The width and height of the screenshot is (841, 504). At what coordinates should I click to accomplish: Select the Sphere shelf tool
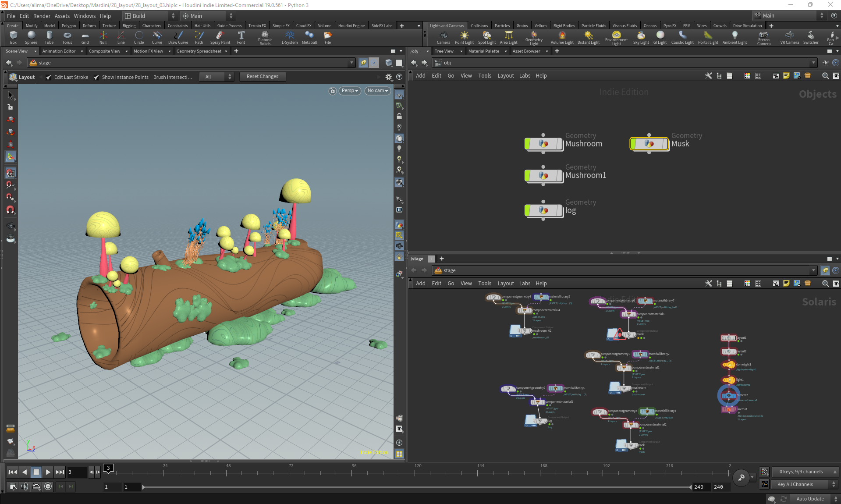coord(31,38)
